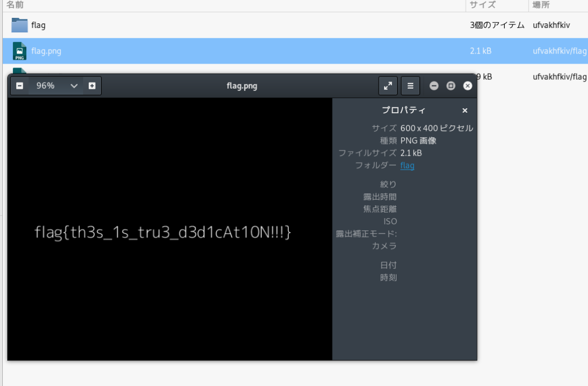Click the flag.png window title
Screen dimensions: 588x386
(x=242, y=86)
